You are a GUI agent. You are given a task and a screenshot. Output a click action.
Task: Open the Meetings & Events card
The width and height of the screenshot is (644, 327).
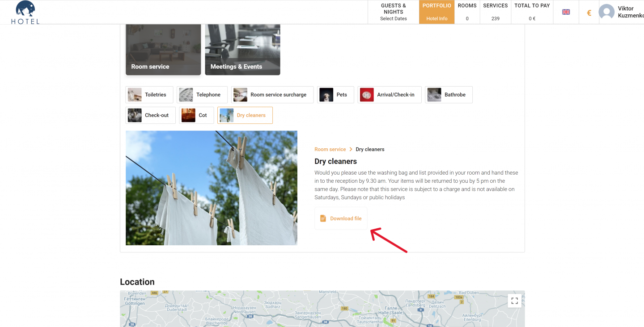[242, 50]
